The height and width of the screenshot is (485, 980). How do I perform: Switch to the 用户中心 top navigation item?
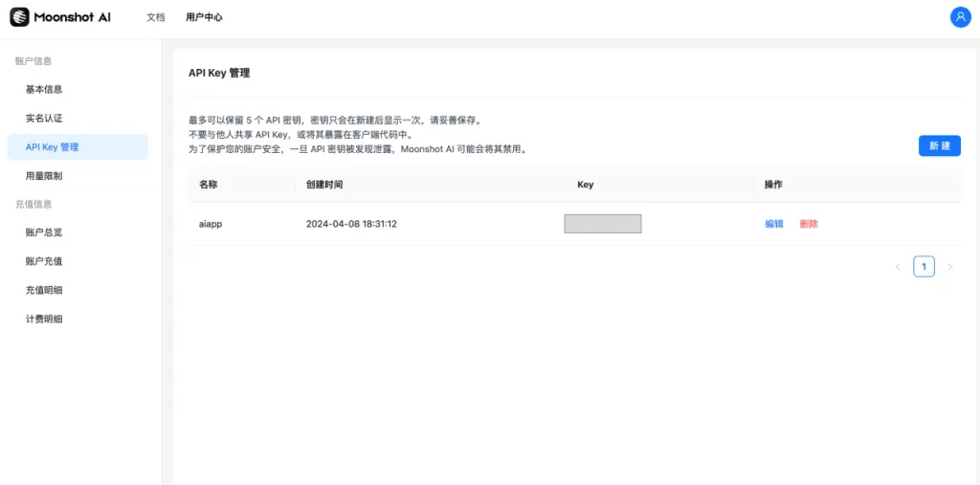[204, 17]
